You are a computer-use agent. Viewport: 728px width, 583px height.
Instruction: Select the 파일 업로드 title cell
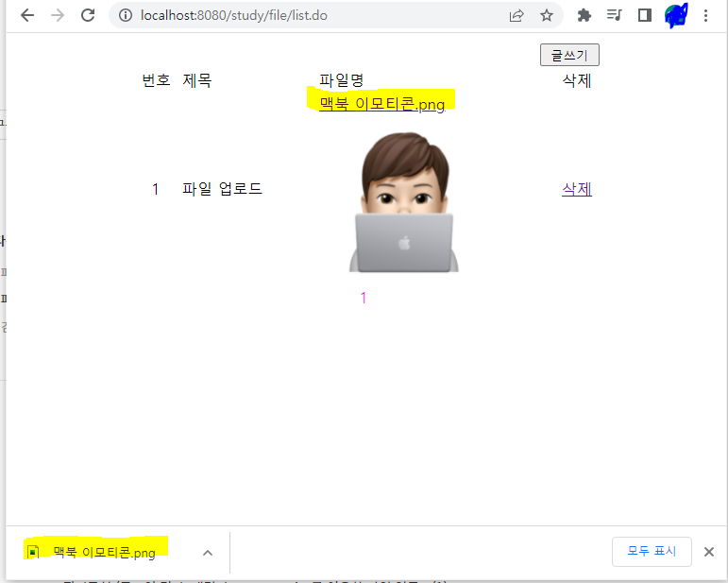[x=222, y=189]
